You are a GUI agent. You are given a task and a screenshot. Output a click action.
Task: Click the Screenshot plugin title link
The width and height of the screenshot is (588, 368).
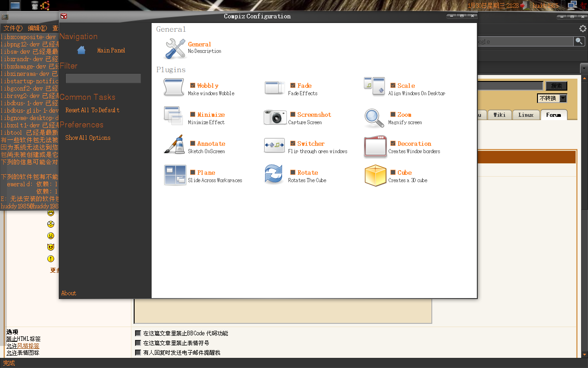coord(314,115)
